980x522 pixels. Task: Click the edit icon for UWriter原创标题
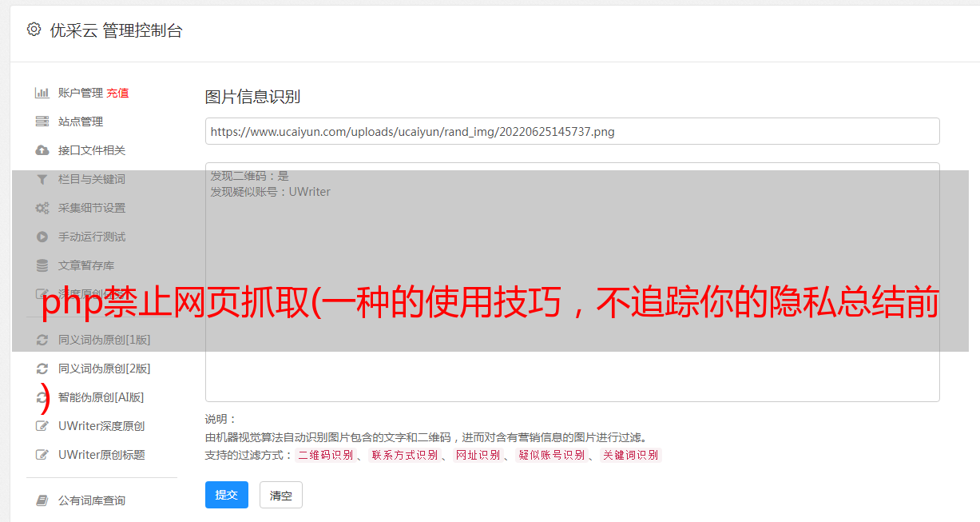coord(42,455)
